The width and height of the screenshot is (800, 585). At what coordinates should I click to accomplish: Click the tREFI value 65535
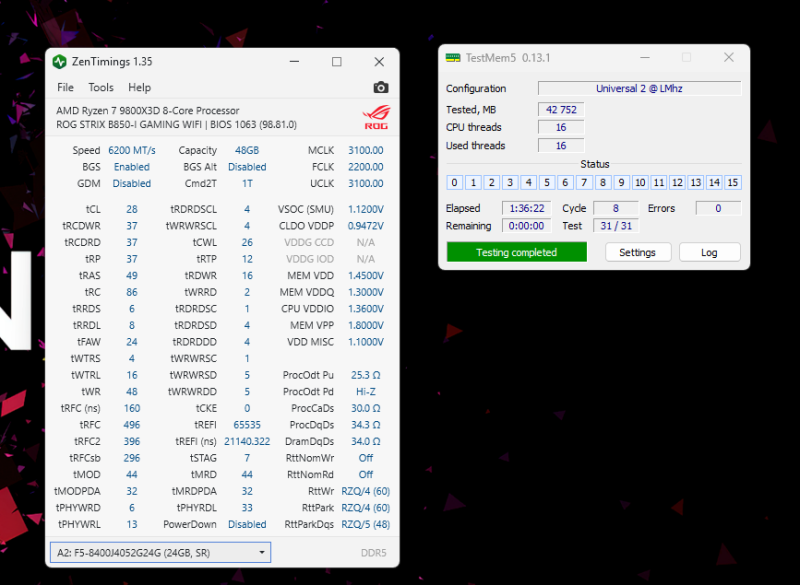(247, 425)
